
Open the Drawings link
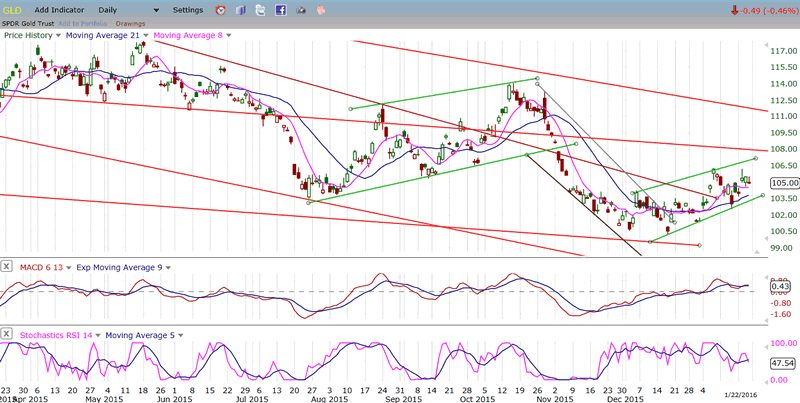pyautogui.click(x=130, y=22)
